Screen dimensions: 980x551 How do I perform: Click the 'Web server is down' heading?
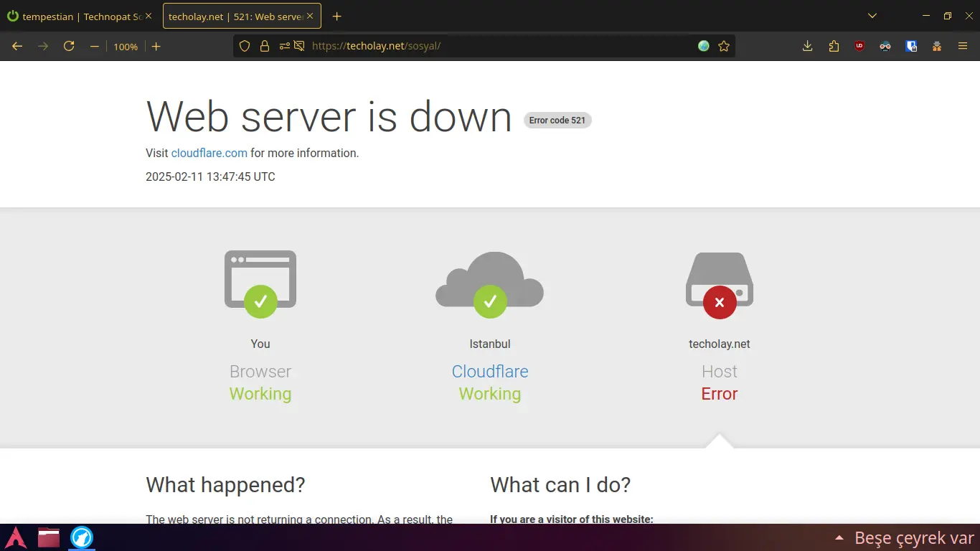click(x=329, y=116)
